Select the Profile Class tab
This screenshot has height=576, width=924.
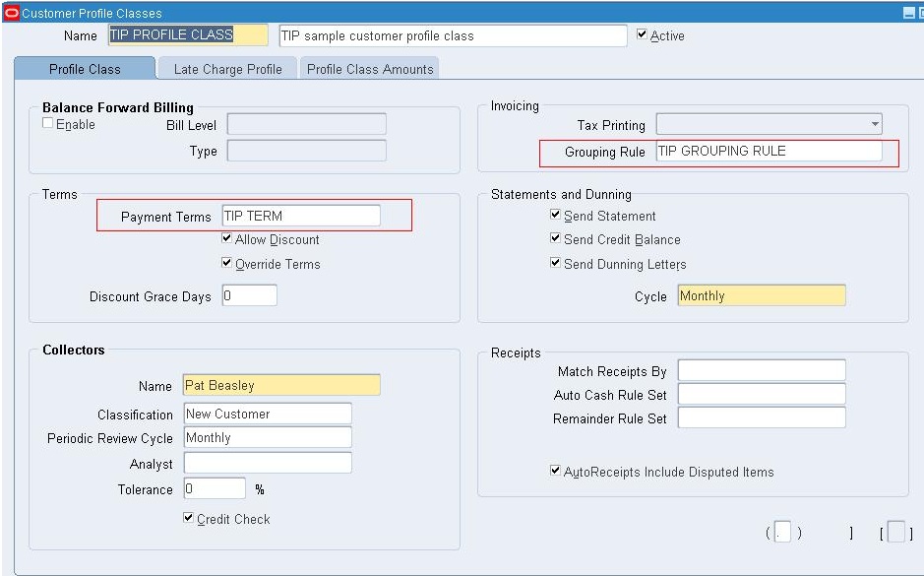coord(84,68)
